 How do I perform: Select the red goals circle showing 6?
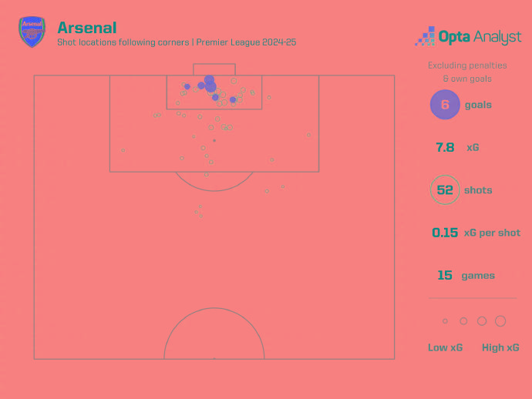[x=445, y=105]
